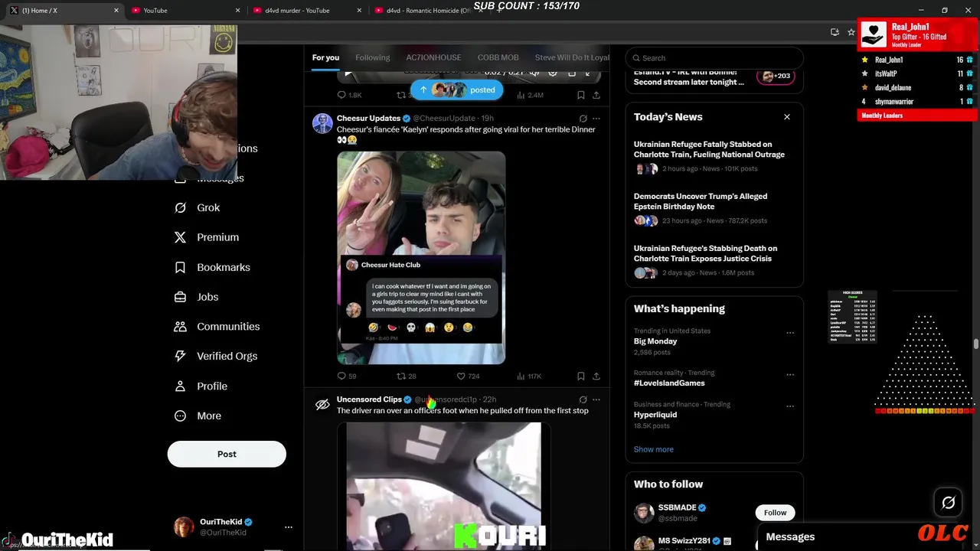Switch to Steve Will Do It Loyal tab
The width and height of the screenshot is (980, 551).
coord(572,57)
